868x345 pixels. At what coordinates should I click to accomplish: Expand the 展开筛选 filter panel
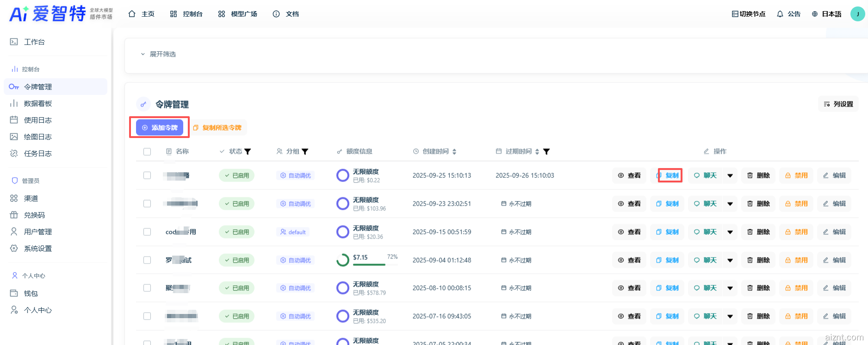(x=158, y=54)
